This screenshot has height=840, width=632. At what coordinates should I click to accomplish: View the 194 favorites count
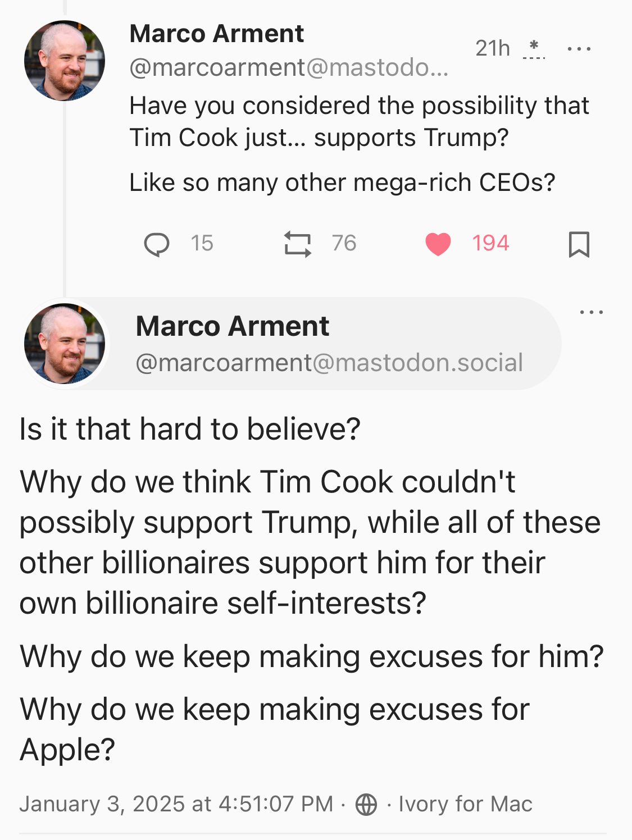(490, 243)
